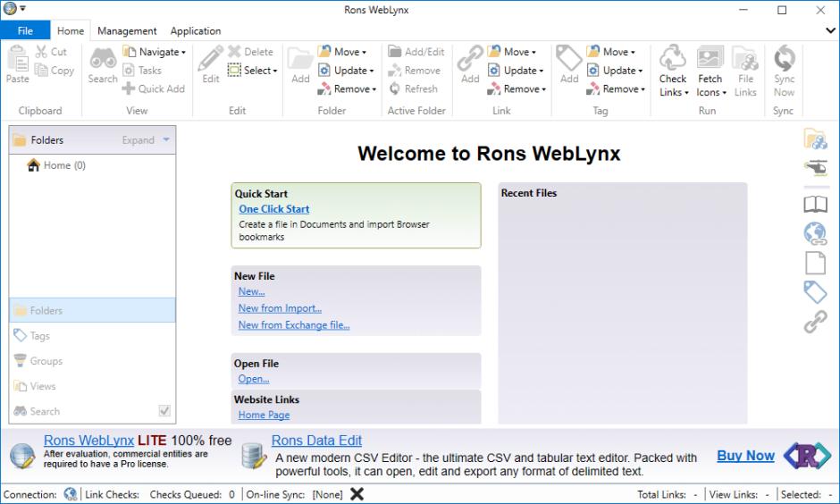The width and height of the screenshot is (840, 504).
Task: Select Home (0) folder in tree
Action: [x=56, y=165]
